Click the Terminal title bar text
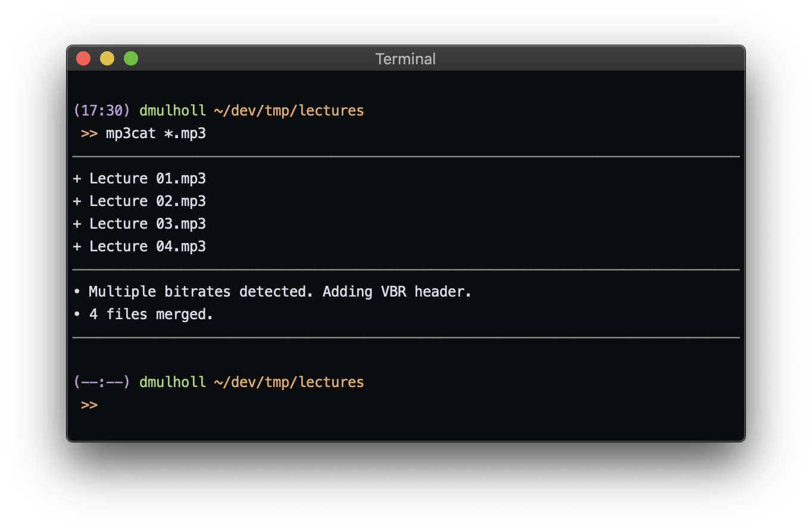812x530 pixels. point(405,59)
